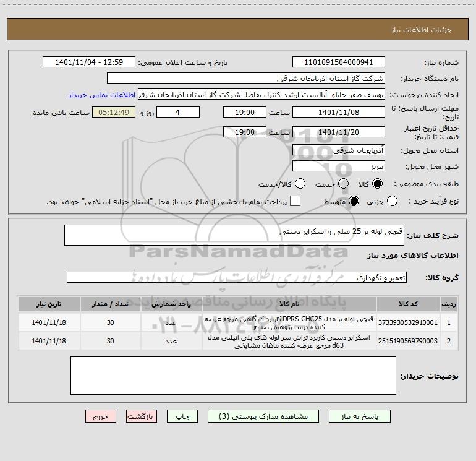Click quantity 30 in row 1
This screenshot has height=461, width=476.
[110, 322]
